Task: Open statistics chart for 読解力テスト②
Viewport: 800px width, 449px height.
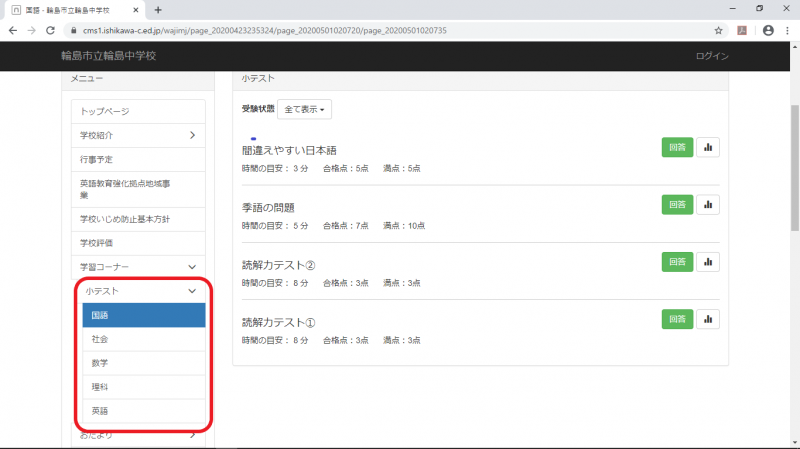Action: pyautogui.click(x=708, y=262)
